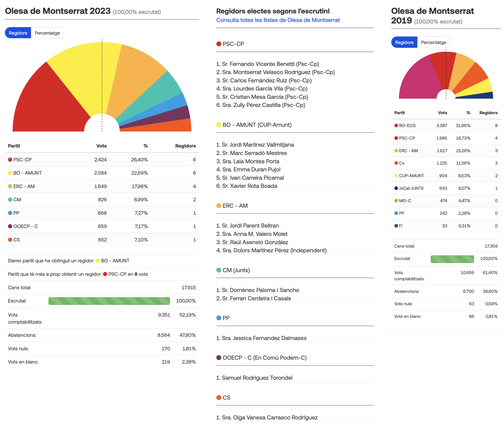Select councillor Sra. Olga Vanesa Carrasco Rodríguez
The height and width of the screenshot is (425, 504).
(267, 418)
